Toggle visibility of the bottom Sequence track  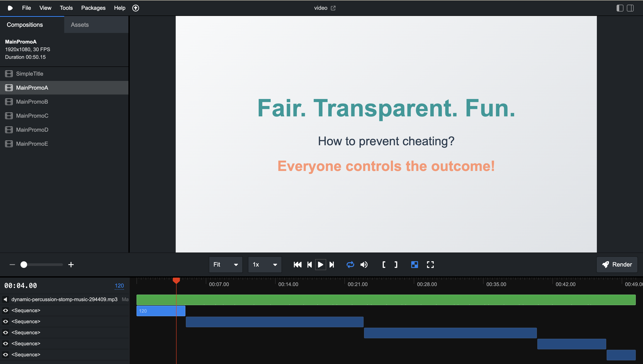5,354
